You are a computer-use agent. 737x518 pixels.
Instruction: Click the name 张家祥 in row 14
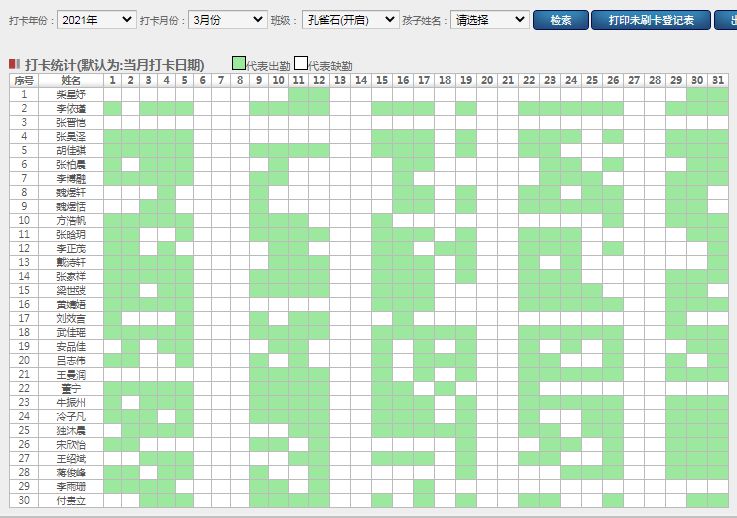71,276
